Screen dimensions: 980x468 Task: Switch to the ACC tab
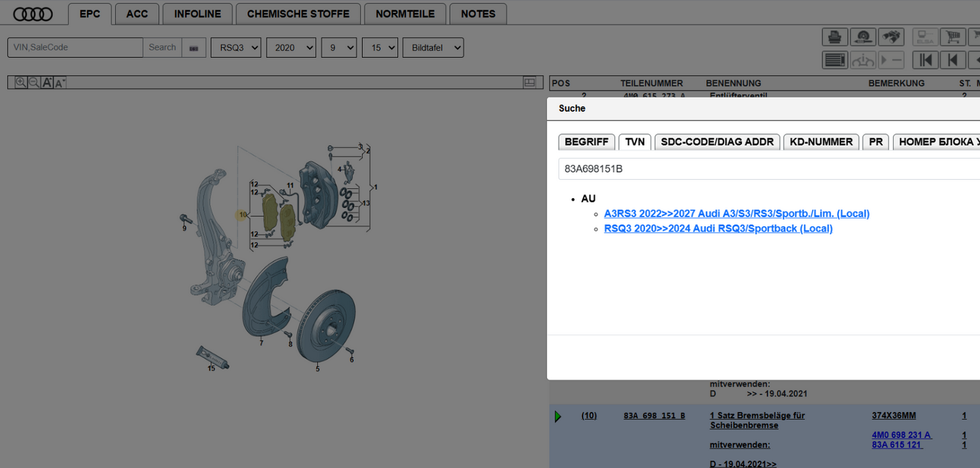(x=137, y=14)
